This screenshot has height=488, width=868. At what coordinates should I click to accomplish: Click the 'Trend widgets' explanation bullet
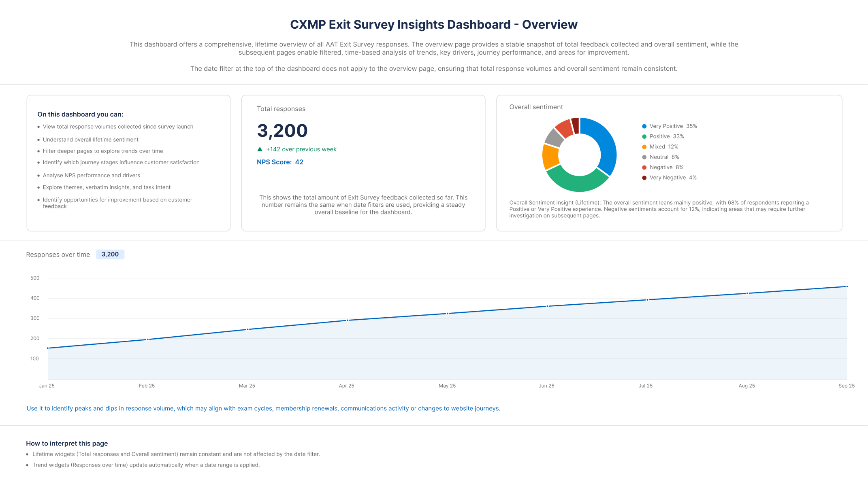tap(146, 465)
